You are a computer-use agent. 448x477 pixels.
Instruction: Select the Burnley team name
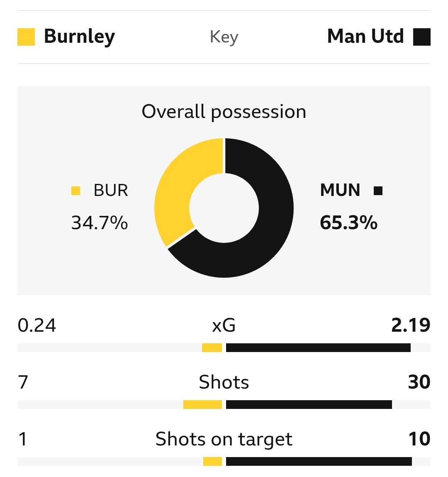point(79,37)
